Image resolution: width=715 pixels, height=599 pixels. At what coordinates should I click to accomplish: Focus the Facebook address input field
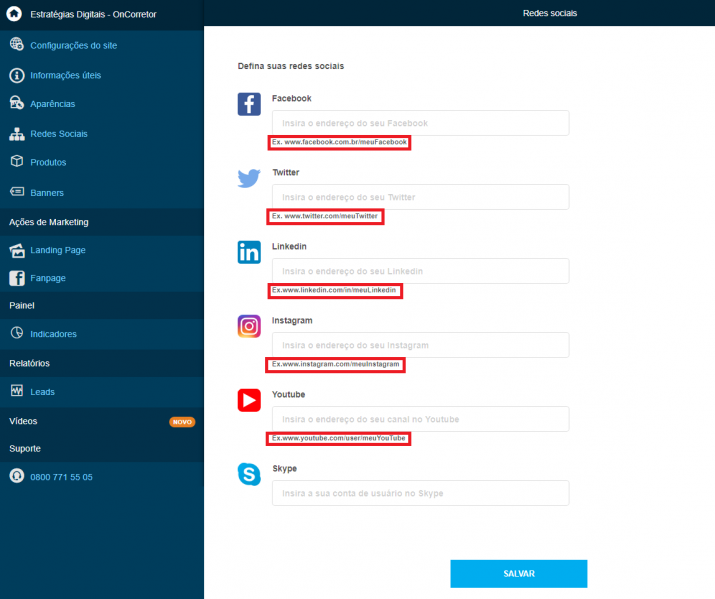tap(420, 123)
